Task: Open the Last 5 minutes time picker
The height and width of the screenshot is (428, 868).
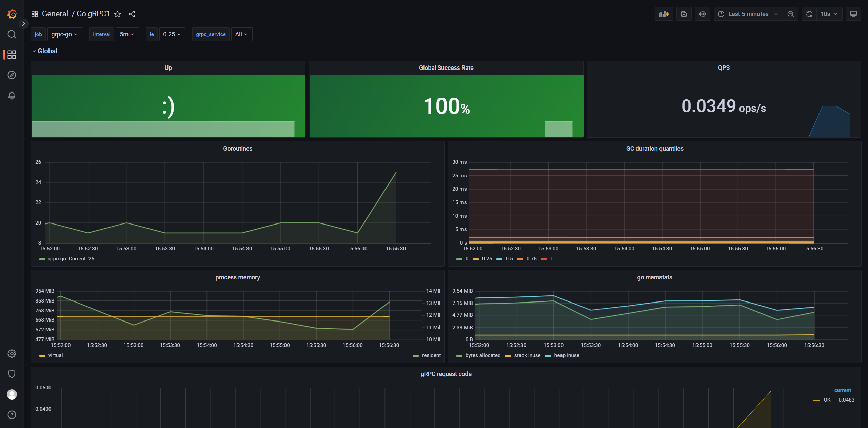Action: pyautogui.click(x=748, y=14)
